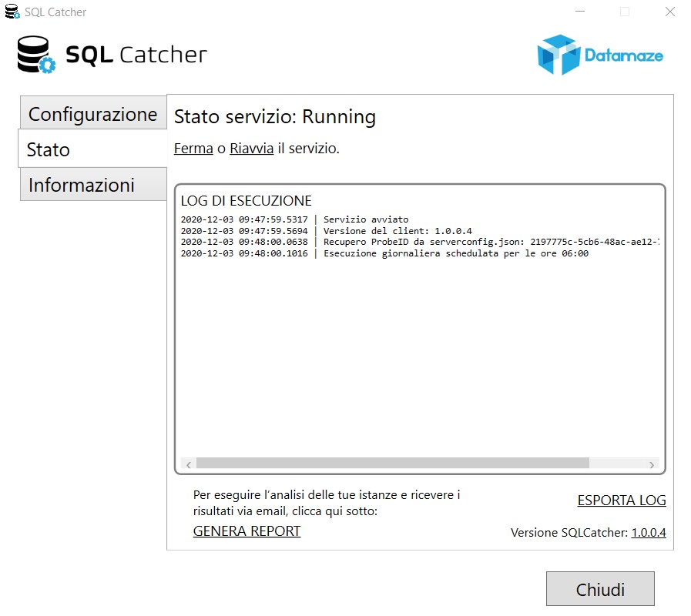Select the 'Versione del client: 1.0.0.4' log line
Screen dimensions: 691x616
click(x=326, y=231)
